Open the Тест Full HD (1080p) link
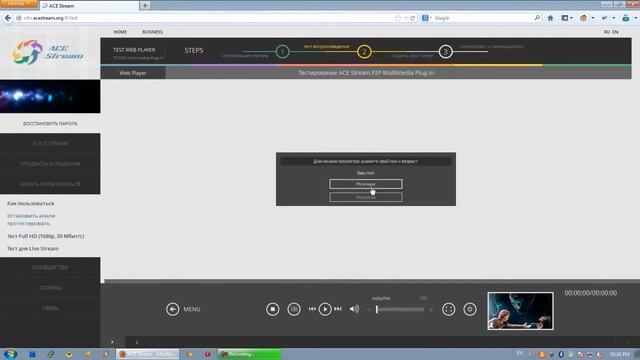 pyautogui.click(x=46, y=236)
